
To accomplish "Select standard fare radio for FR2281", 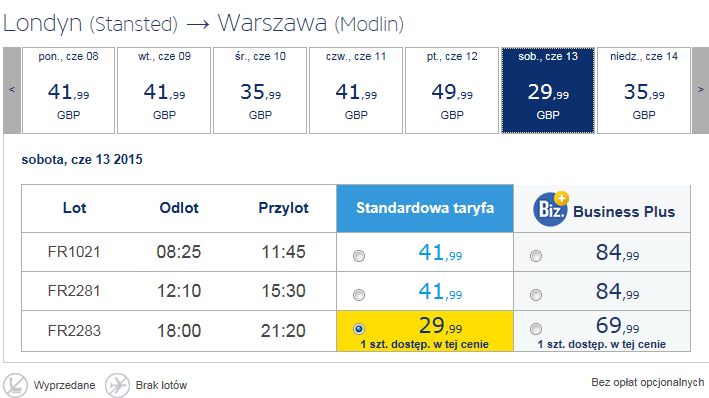I will [x=359, y=295].
